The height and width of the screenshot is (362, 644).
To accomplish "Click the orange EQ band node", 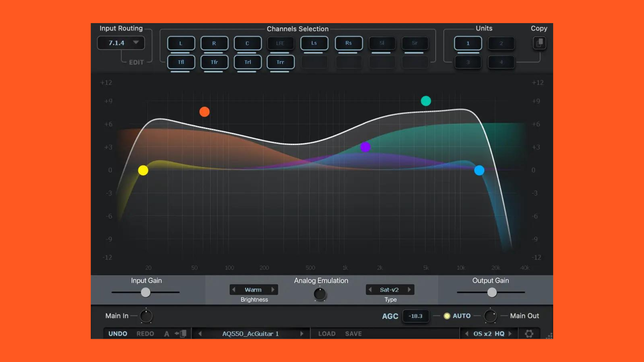I will coord(205,112).
